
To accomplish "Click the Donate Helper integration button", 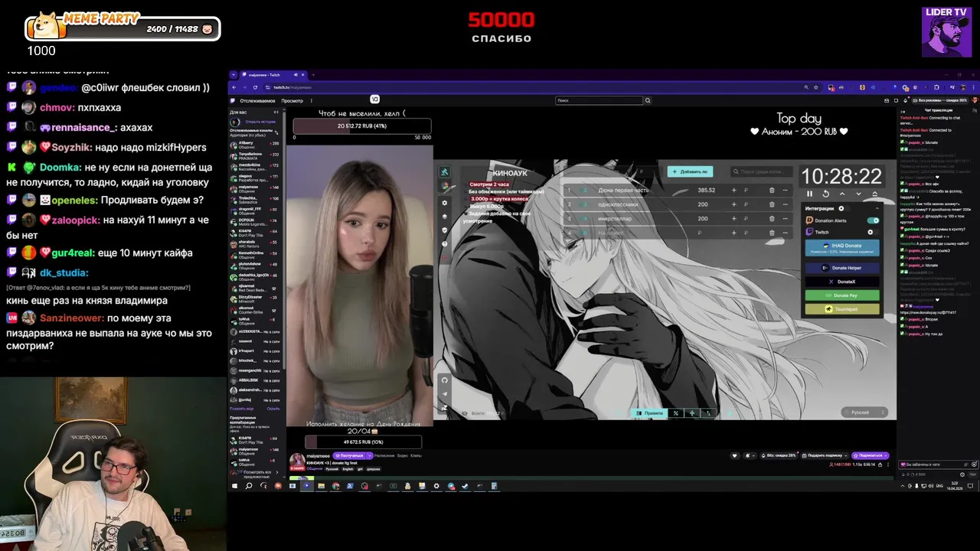I will tap(842, 268).
